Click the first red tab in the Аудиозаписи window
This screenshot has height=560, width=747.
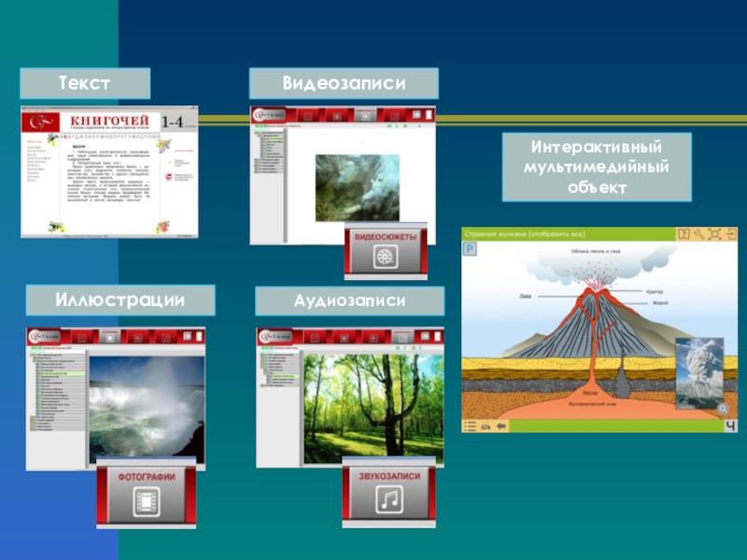click(x=315, y=337)
